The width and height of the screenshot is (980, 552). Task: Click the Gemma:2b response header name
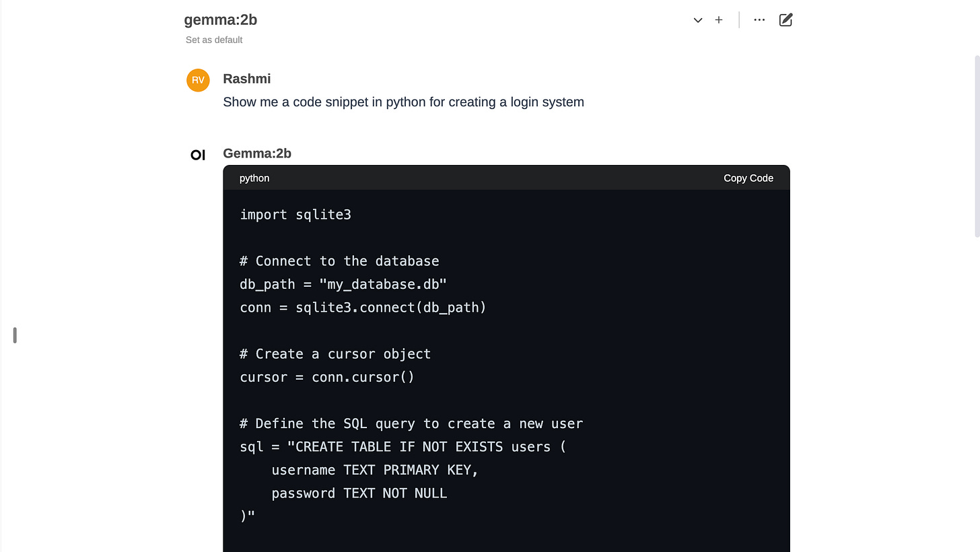click(256, 153)
